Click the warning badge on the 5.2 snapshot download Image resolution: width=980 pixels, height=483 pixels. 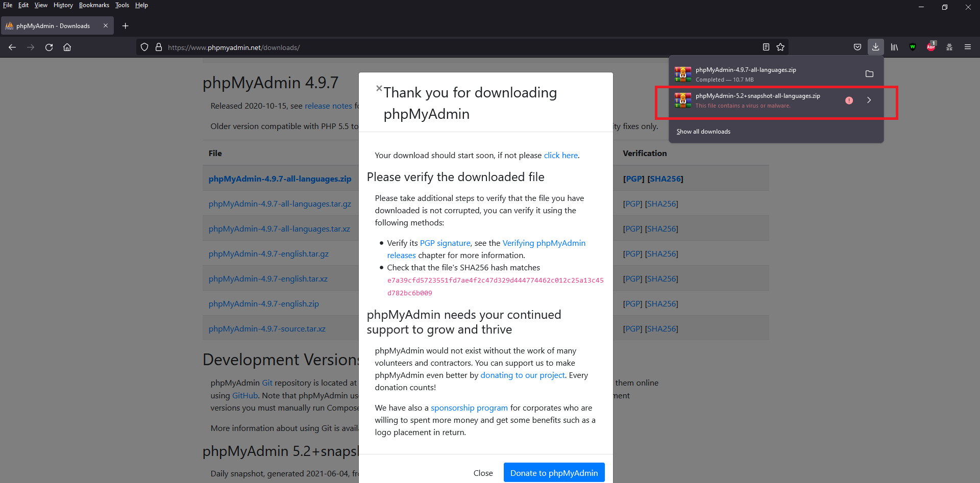coord(849,100)
